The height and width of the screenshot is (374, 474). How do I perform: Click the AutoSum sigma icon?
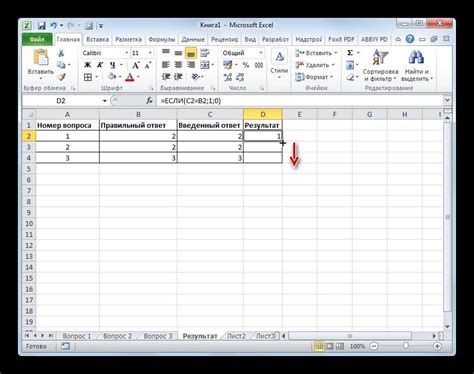click(x=350, y=53)
